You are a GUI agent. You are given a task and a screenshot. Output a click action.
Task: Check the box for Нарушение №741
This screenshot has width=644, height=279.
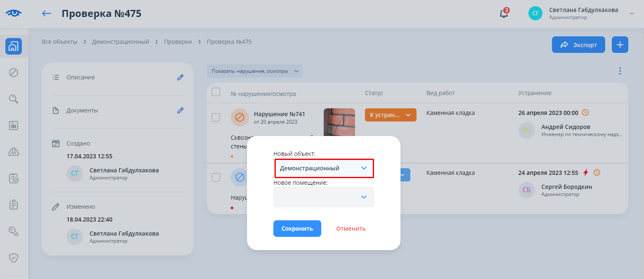(216, 117)
